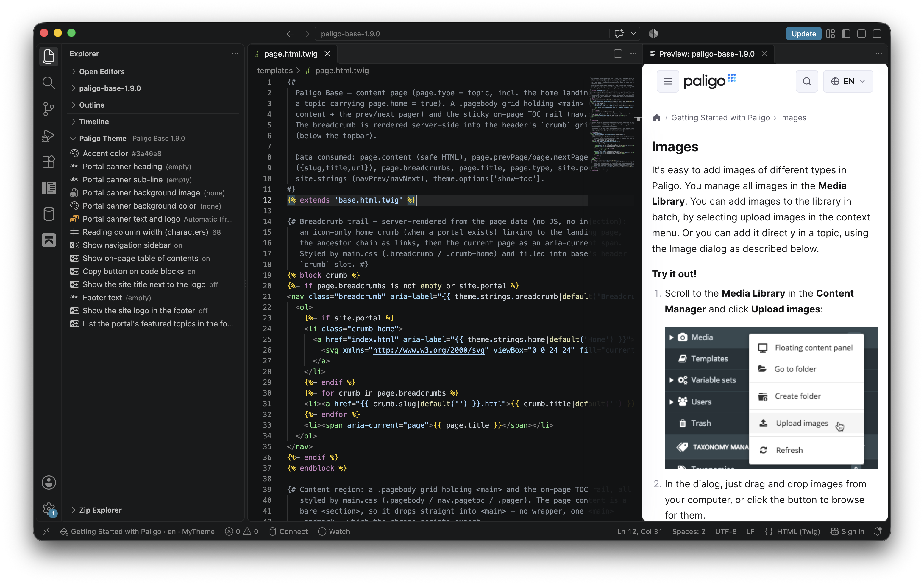The image size is (924, 585).
Task: Click Connect in the status bar
Action: [288, 531]
